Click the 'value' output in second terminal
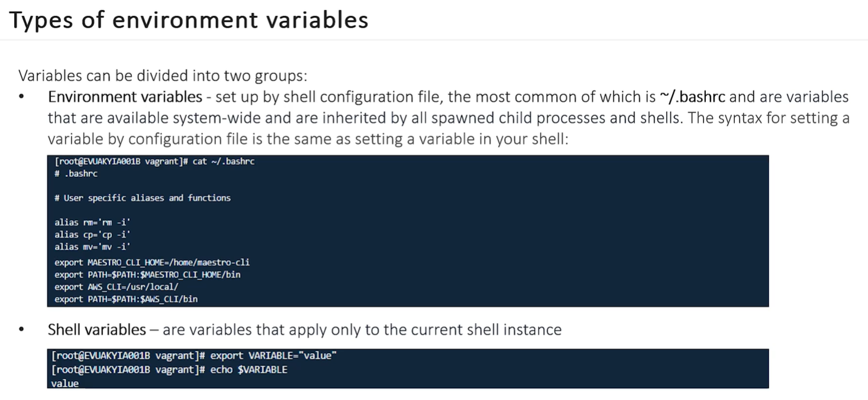 click(65, 383)
